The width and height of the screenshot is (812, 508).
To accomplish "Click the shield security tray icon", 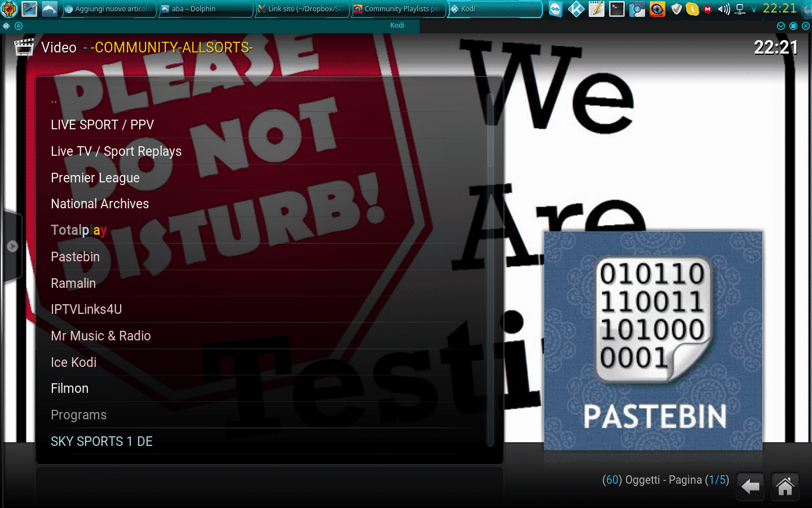I will [677, 9].
